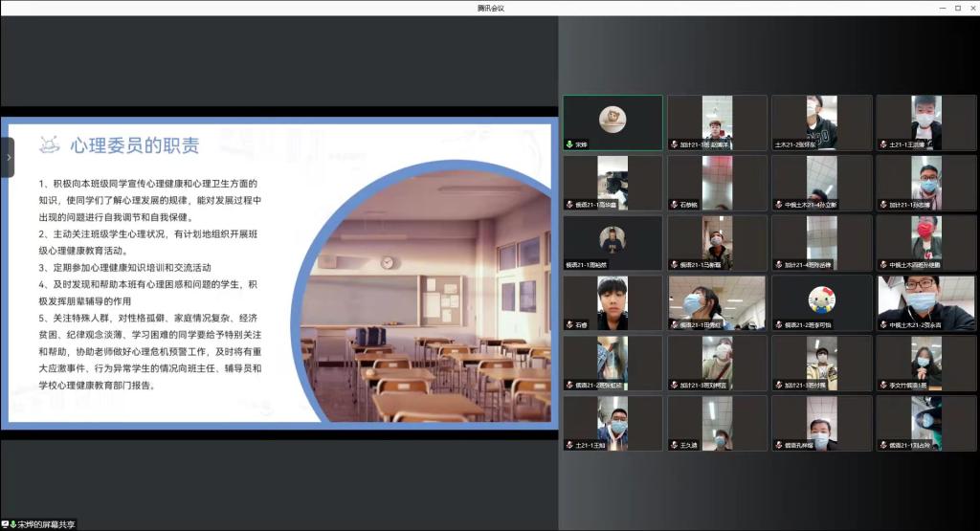Screen dimensions: 980x531
Task: Click the muted mic icon beside 王久路
Action: (x=673, y=445)
